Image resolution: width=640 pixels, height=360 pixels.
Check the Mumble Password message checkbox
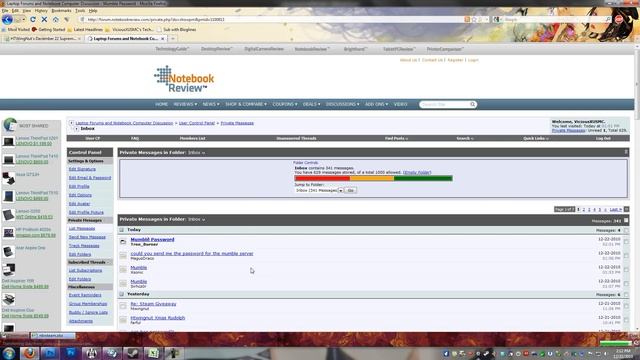point(626,242)
